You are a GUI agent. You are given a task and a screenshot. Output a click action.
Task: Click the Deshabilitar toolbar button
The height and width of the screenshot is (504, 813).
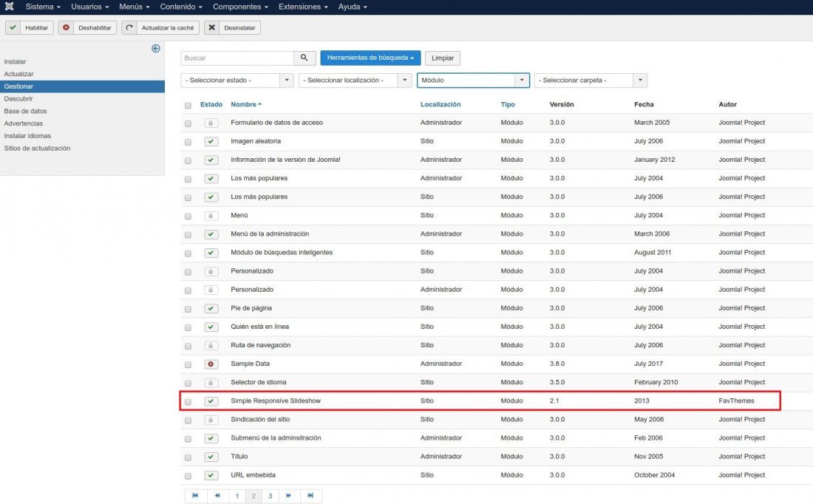pos(88,27)
